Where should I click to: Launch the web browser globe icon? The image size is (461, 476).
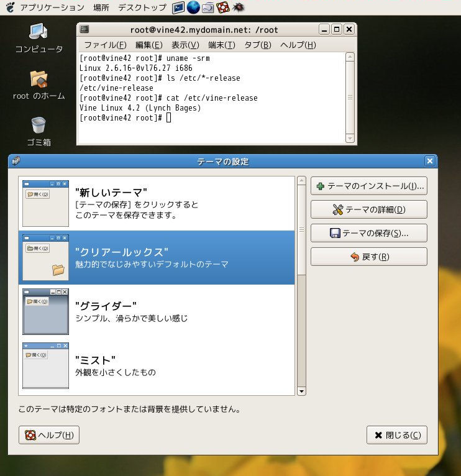pos(193,7)
